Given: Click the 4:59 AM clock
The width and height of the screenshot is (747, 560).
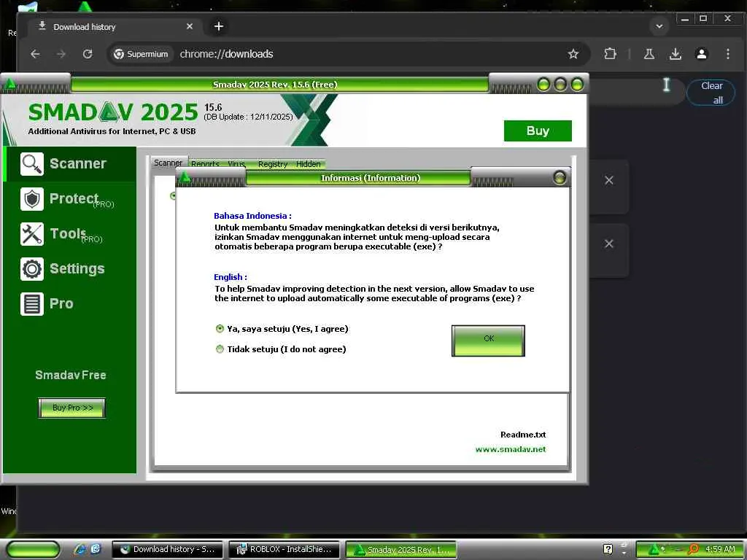Looking at the screenshot, I should tap(720, 549).
